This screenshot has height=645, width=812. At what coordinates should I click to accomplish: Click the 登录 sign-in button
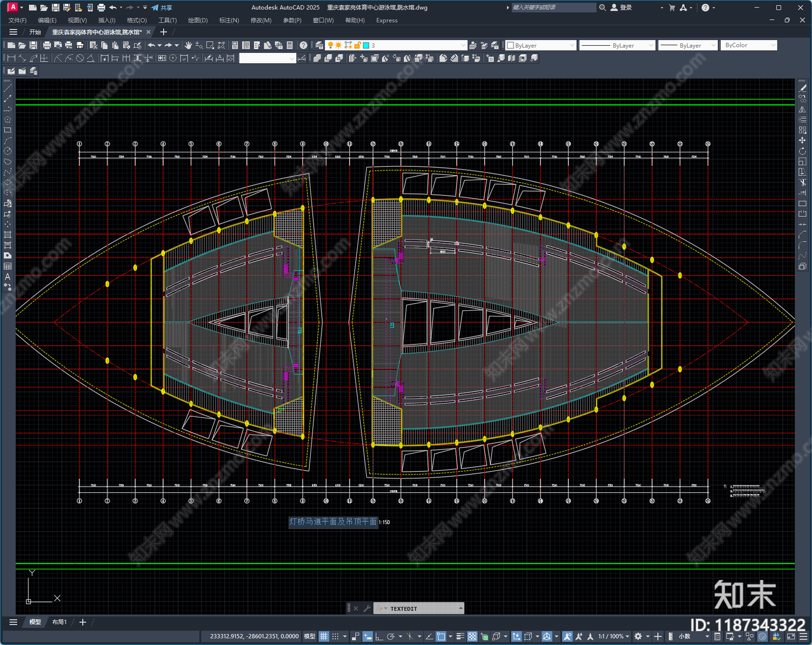point(622,8)
